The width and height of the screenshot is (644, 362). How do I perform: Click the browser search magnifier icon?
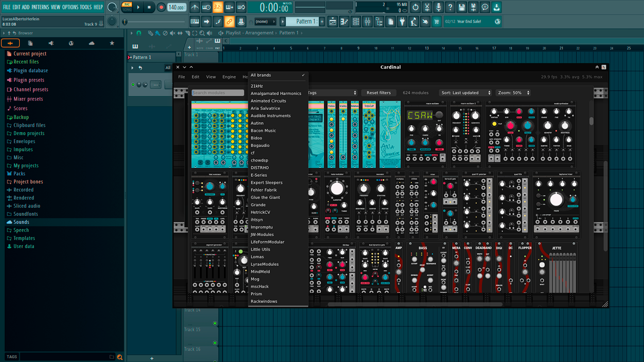click(120, 357)
